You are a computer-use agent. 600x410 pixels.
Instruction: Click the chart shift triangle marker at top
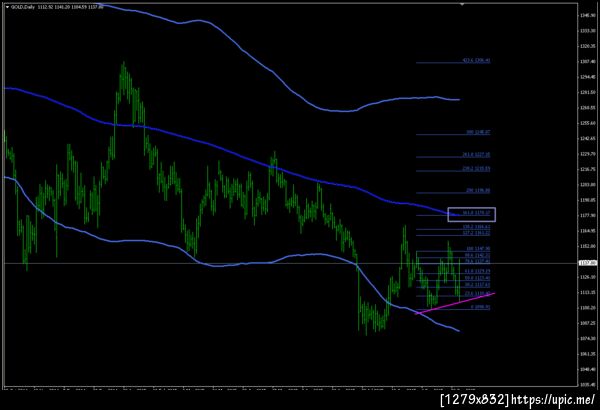[x=462, y=4]
